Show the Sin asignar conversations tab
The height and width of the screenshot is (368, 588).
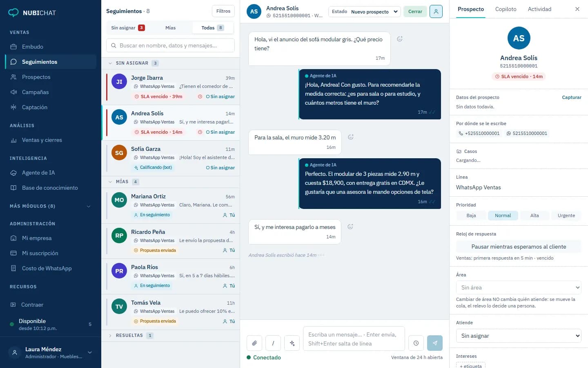128,28
